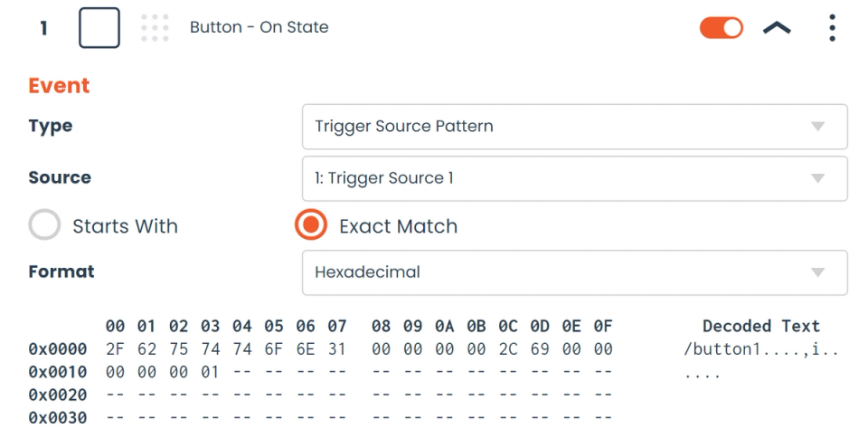Open the Format Hexadecimal dropdown
The height and width of the screenshot is (438, 868).
574,272
